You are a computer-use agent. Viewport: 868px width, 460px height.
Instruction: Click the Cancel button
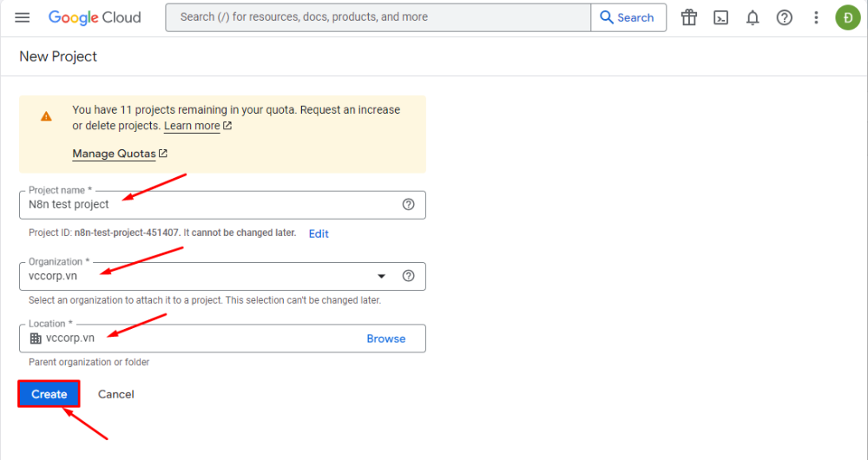coord(115,394)
